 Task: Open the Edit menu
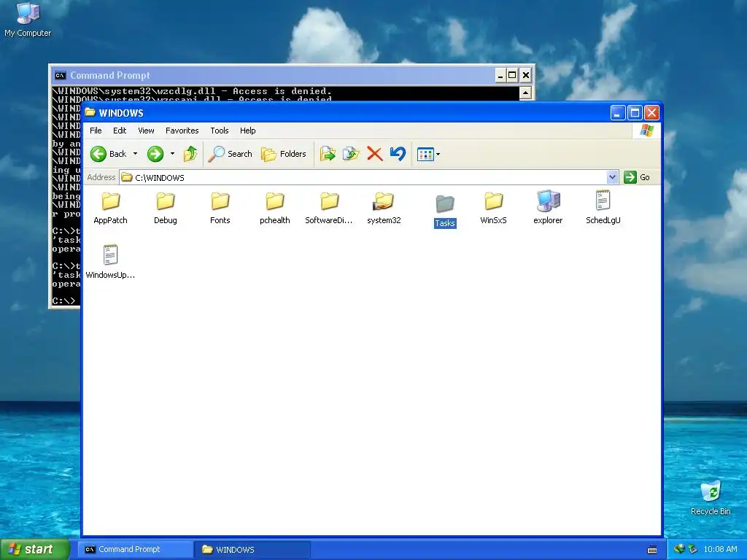click(x=120, y=131)
